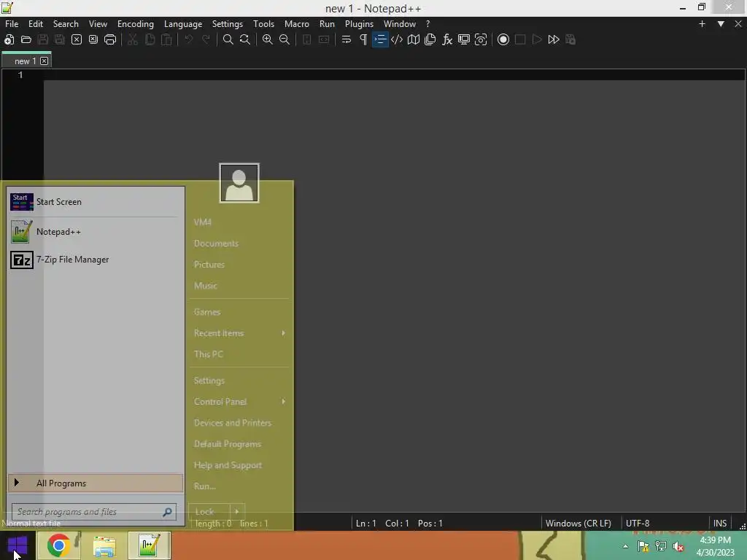The width and height of the screenshot is (747, 560).
Task: Open VM4 user folder link
Action: point(203,222)
